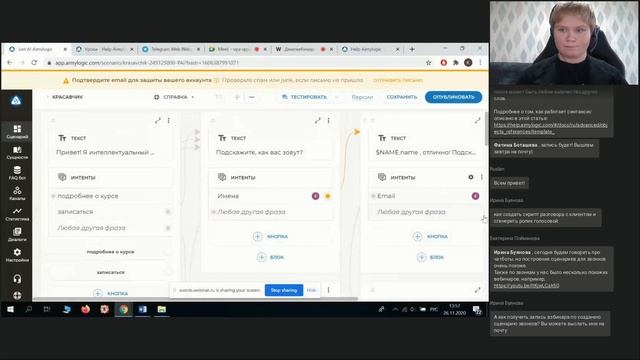Image resolution: width=640 pixels, height=360 pixels.
Task: Click the lifebuoy help icon at sidebar bottom
Action: (x=17, y=295)
